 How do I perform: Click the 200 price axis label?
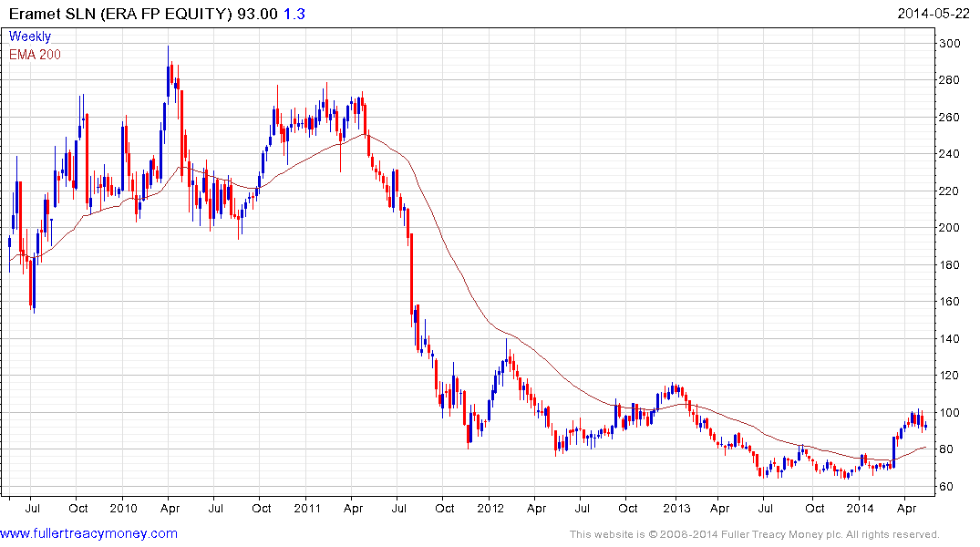pyautogui.click(x=949, y=228)
